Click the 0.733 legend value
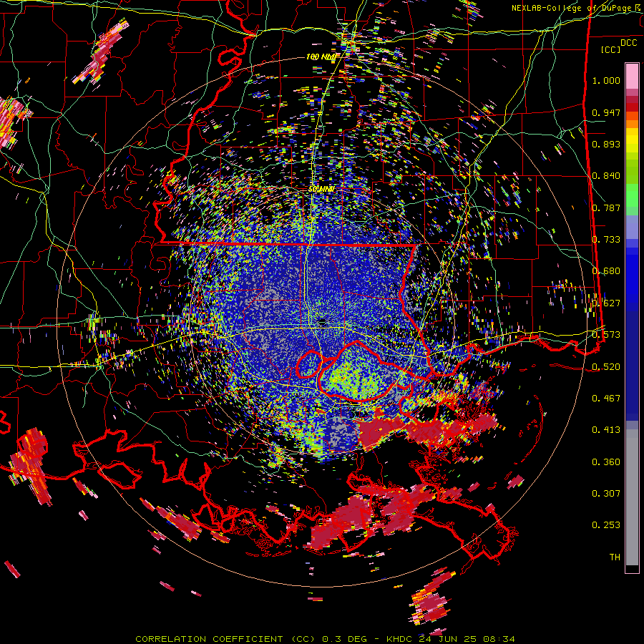 (x=606, y=240)
